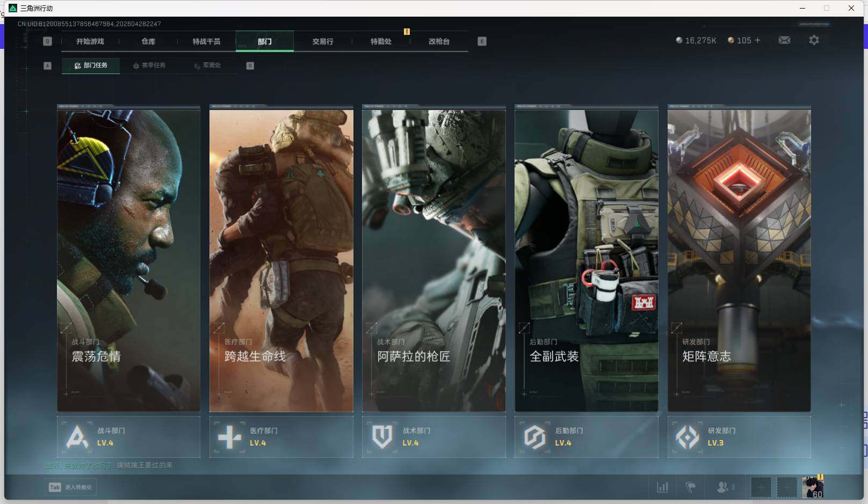Select the 部门任务 sub-tab
The height and width of the screenshot is (504, 868).
point(91,65)
